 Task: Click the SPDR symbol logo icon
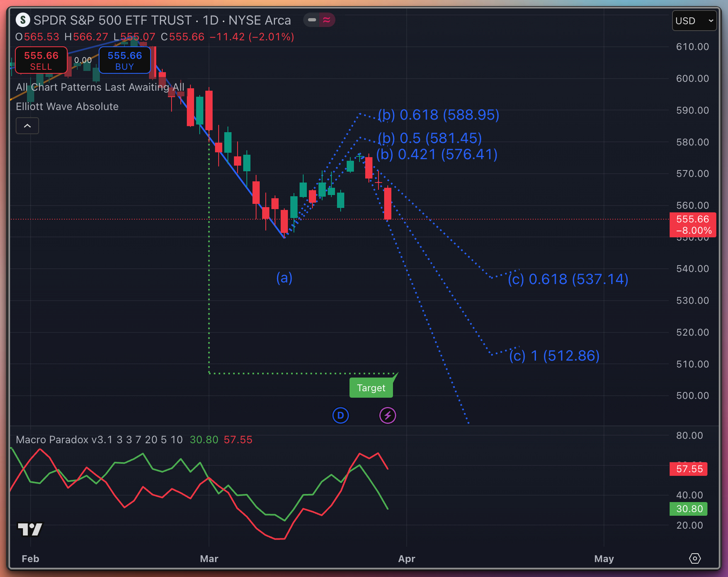23,20
